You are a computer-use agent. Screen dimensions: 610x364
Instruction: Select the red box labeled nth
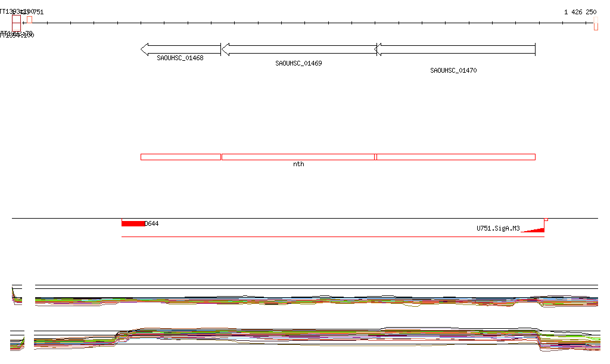click(x=298, y=157)
